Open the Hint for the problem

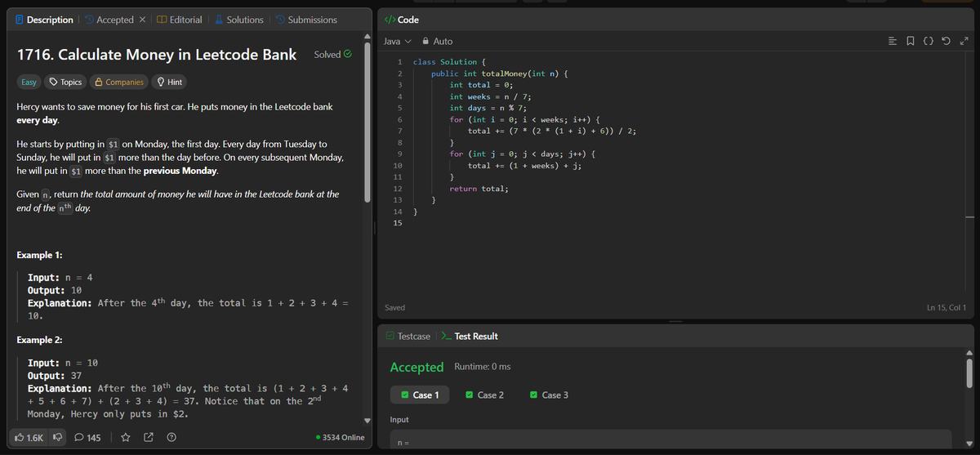[169, 82]
